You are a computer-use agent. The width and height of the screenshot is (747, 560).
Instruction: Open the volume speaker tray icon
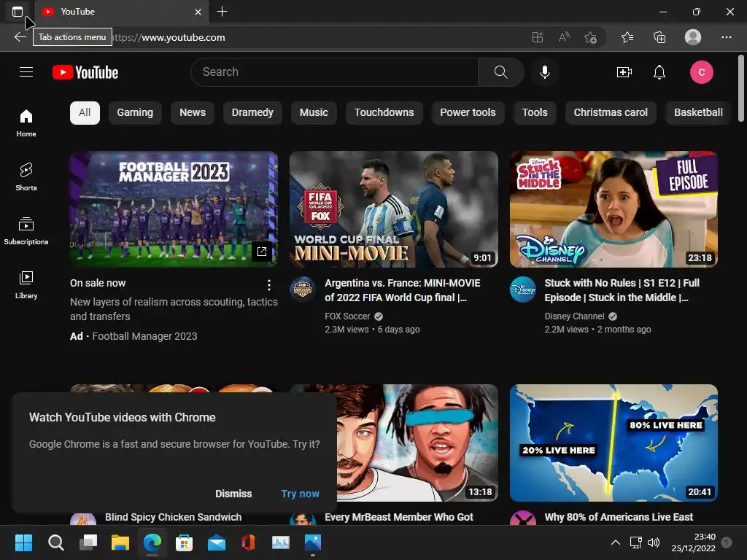point(654,542)
